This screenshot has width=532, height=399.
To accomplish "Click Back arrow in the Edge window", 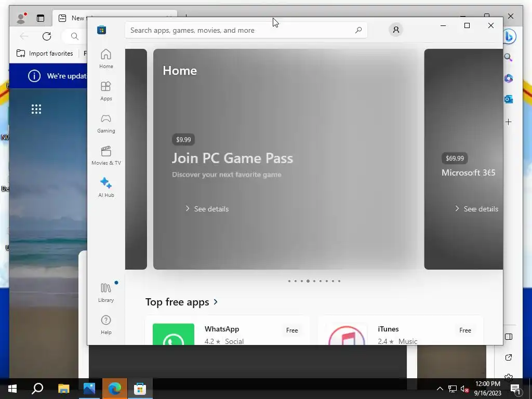I will pyautogui.click(x=24, y=36).
